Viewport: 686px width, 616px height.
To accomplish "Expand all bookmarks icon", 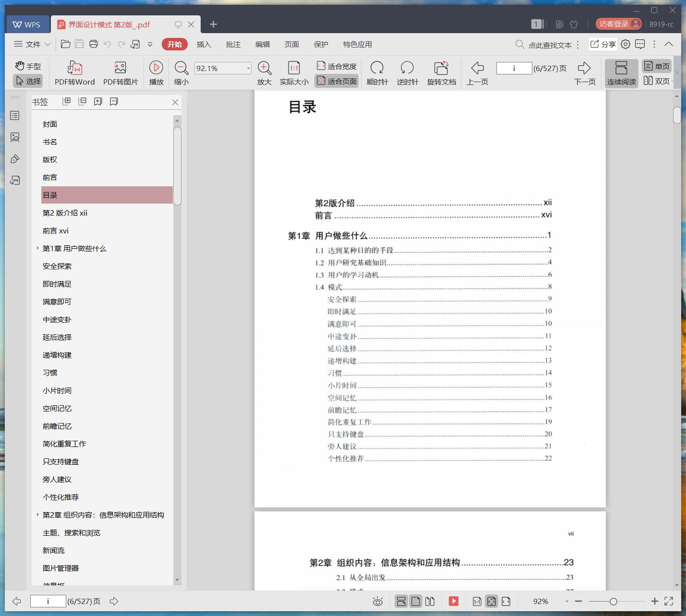I will [67, 101].
